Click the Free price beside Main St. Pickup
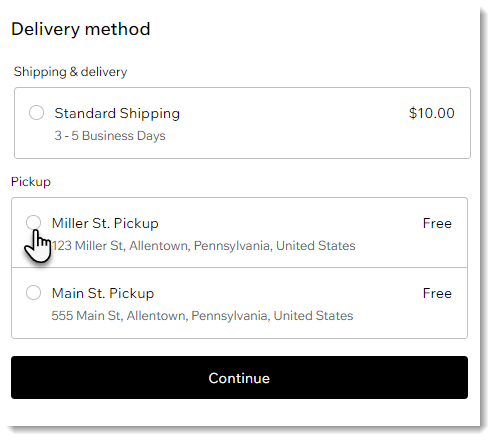The height and width of the screenshot is (441, 495). point(437,293)
